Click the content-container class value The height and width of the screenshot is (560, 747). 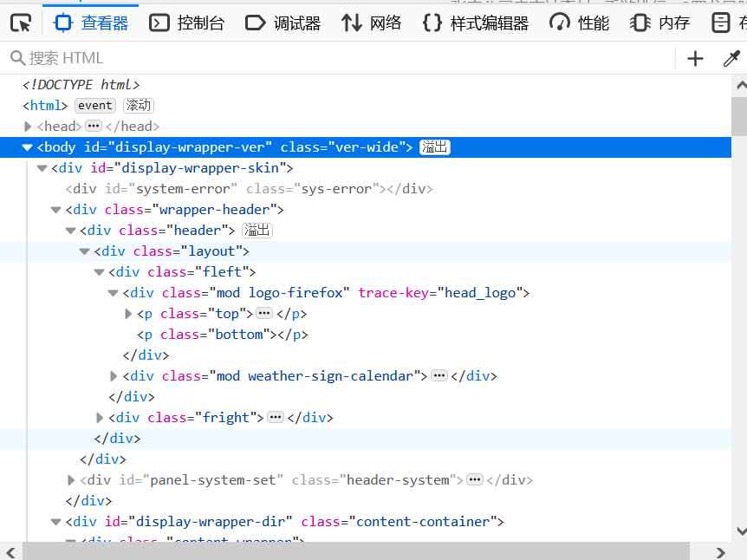tap(423, 521)
